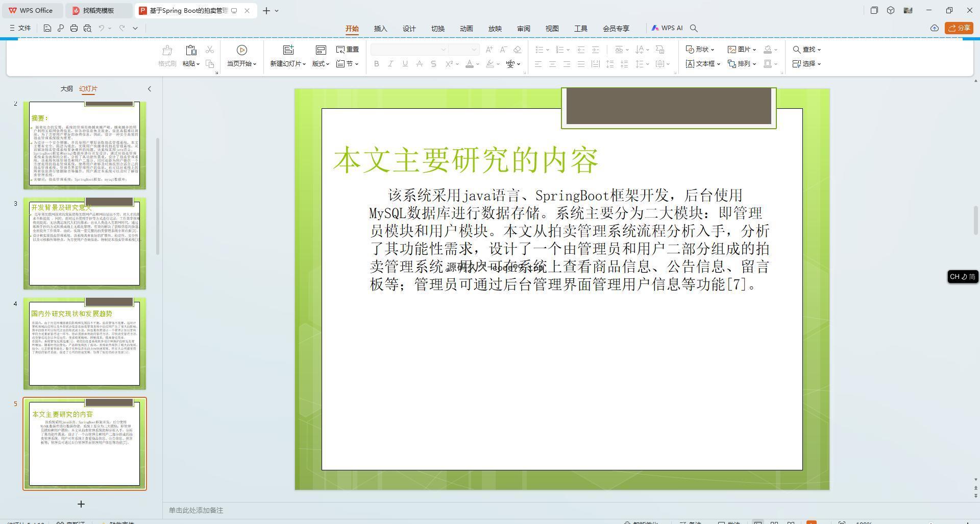980x524 pixels.
Task: Toggle underline formatting
Action: click(x=405, y=64)
